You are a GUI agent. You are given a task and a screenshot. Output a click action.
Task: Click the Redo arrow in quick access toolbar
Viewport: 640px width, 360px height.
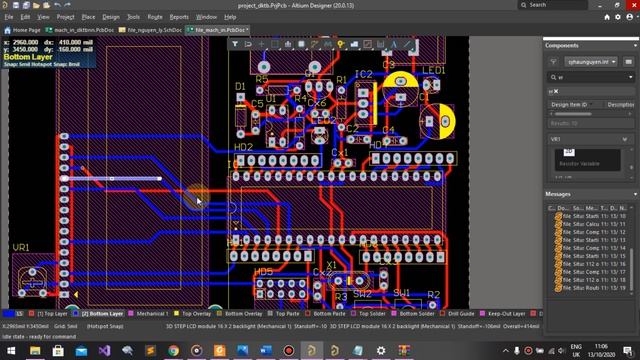[x=67, y=5]
